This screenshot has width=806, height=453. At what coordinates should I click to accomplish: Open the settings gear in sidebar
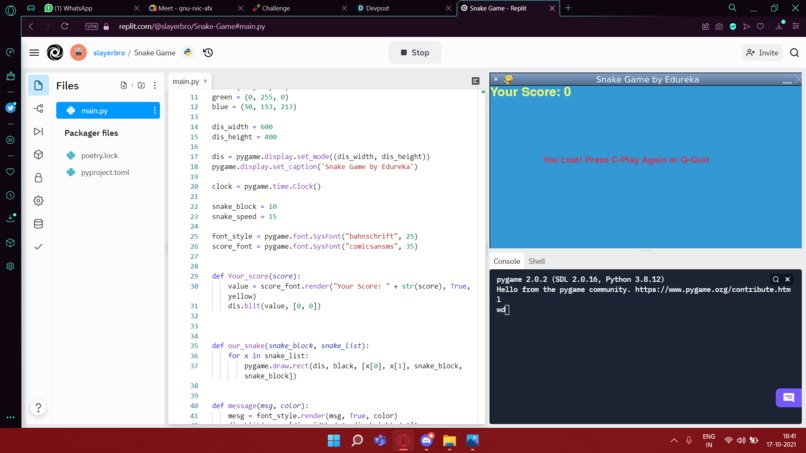tap(39, 201)
